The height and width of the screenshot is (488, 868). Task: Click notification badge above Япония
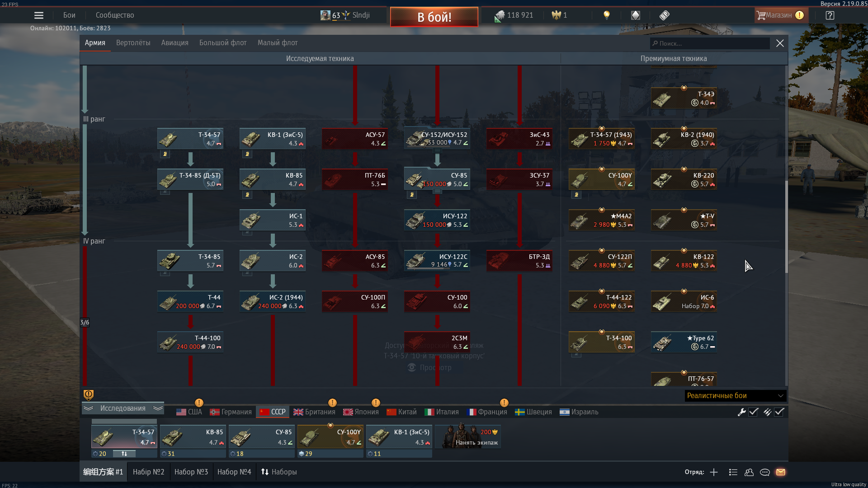[x=376, y=403]
